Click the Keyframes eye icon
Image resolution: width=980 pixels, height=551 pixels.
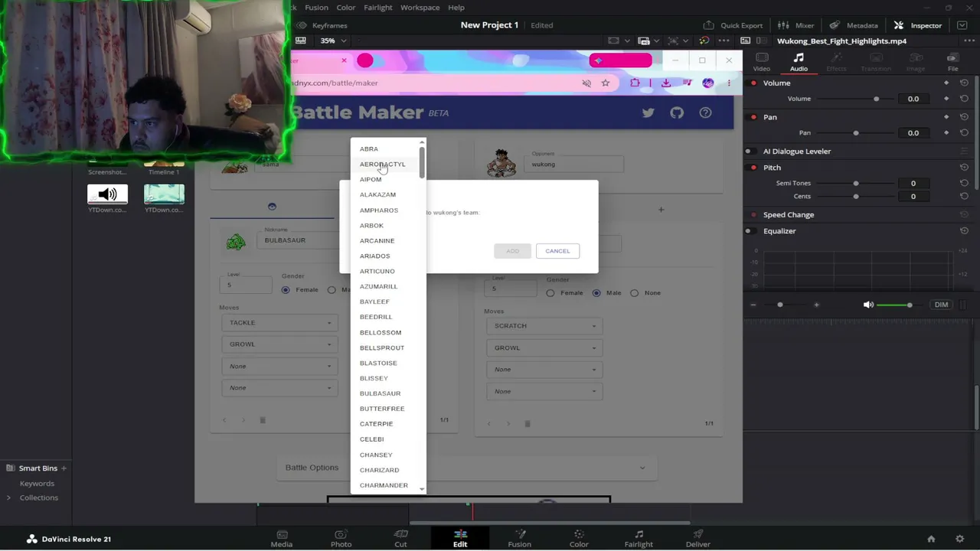tap(302, 25)
